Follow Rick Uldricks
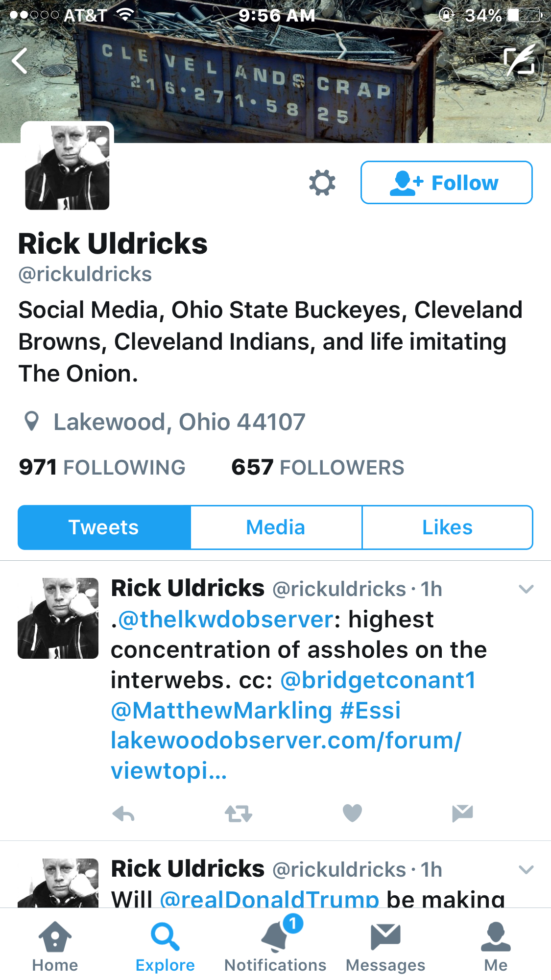Viewport: 551px width, 980px height. (446, 182)
